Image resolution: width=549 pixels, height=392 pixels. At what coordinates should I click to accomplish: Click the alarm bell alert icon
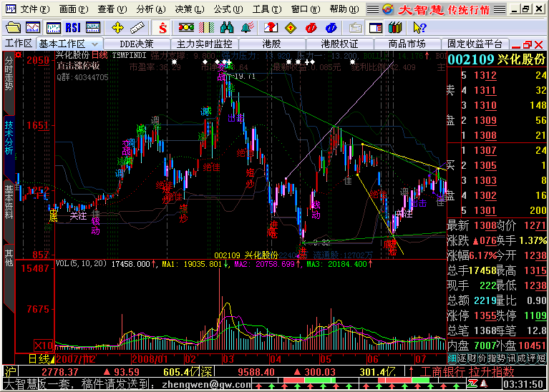pyautogui.click(x=247, y=27)
